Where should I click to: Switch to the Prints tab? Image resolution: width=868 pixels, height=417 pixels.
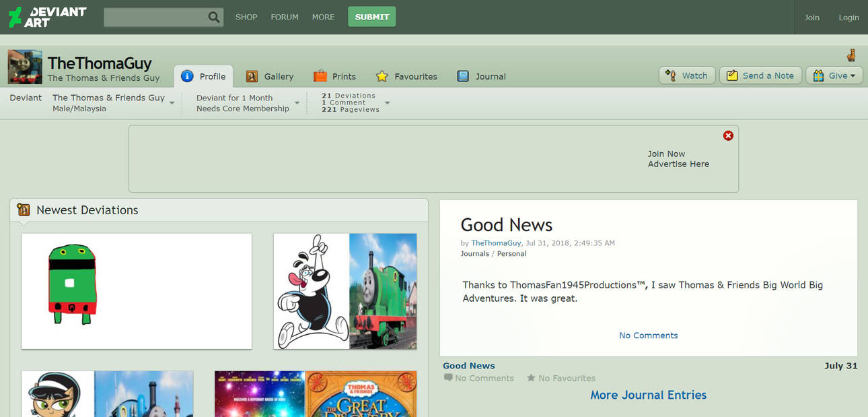click(335, 76)
